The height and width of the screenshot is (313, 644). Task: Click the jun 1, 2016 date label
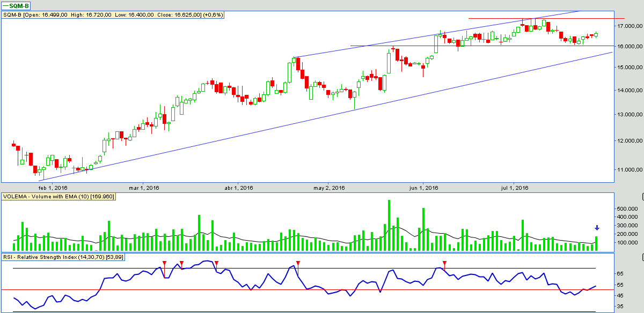click(x=423, y=188)
